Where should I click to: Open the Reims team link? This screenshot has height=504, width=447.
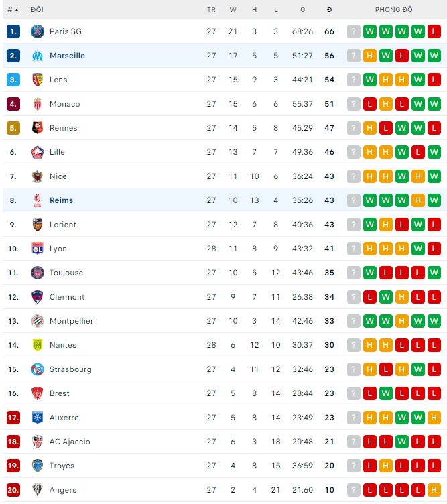click(x=61, y=200)
